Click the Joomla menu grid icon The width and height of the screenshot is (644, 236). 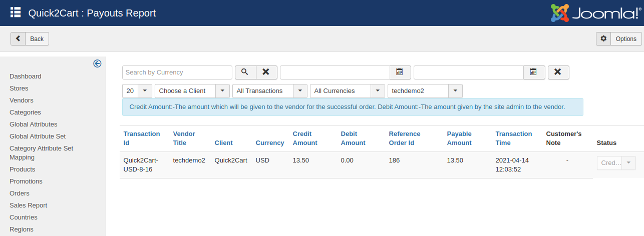click(16, 12)
